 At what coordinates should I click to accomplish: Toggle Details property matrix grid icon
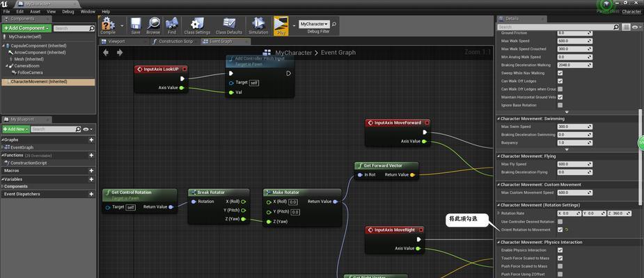[625, 27]
